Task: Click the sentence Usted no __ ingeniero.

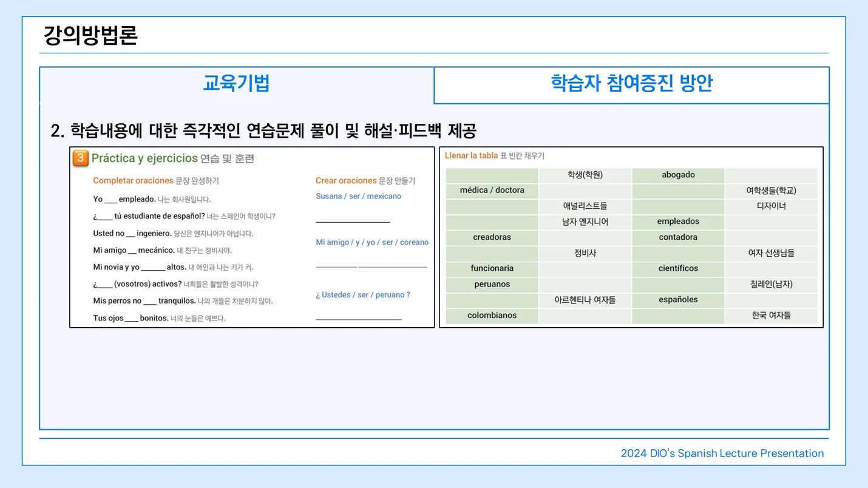Action: [x=132, y=233]
